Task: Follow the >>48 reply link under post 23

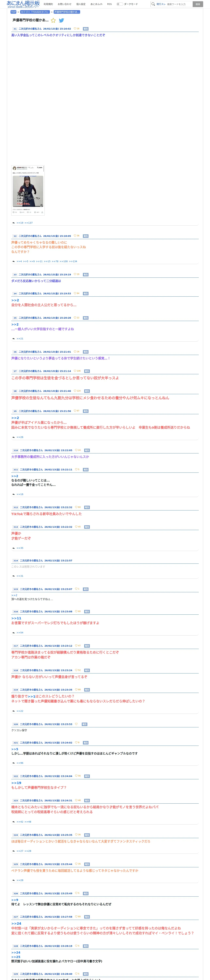Action: coord(28,822)
